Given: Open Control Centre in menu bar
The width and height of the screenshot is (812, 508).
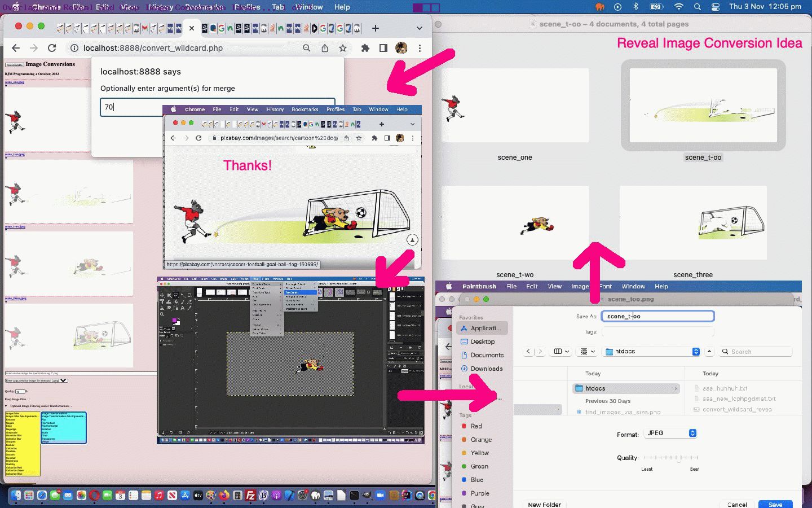Looking at the screenshot, I should (x=715, y=7).
